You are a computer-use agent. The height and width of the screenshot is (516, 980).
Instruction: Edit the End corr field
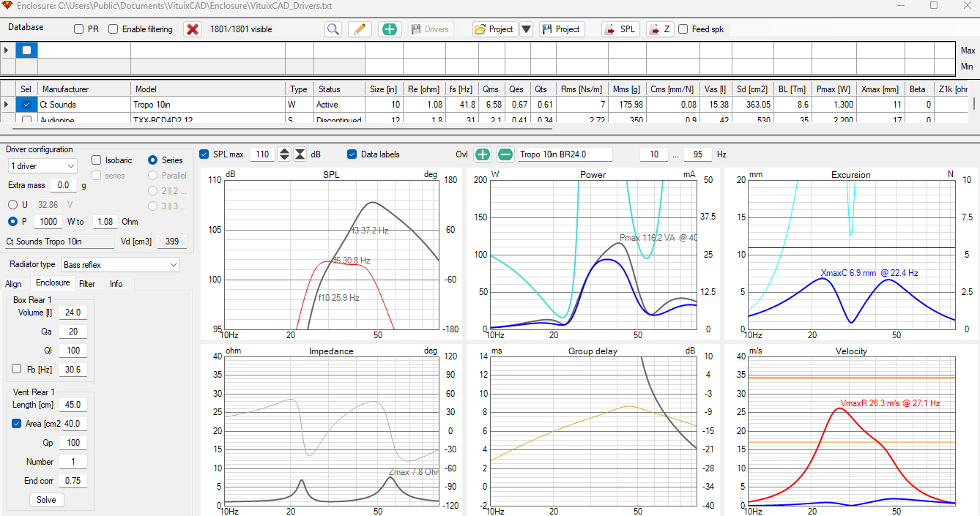pos(73,481)
